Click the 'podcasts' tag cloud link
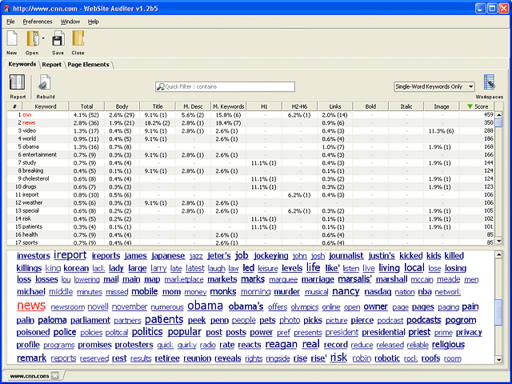 (424, 320)
